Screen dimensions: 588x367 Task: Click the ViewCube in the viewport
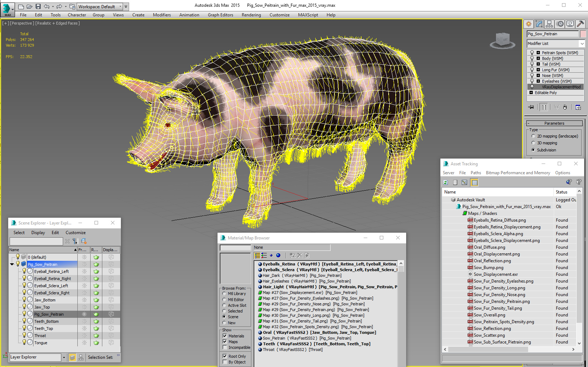(x=502, y=40)
